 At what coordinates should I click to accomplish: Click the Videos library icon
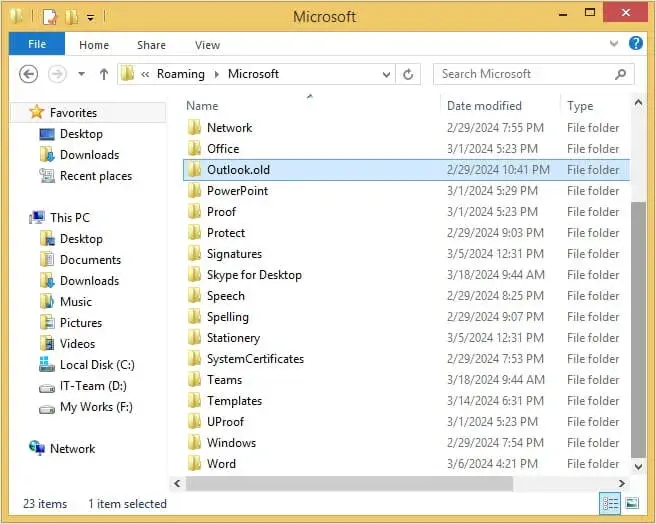[x=47, y=344]
